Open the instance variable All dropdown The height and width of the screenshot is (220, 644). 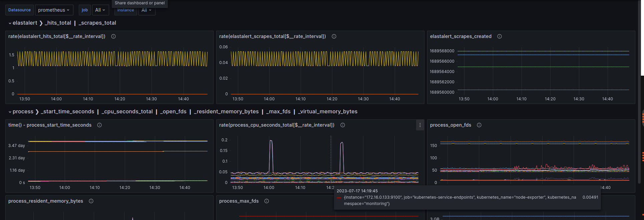146,10
